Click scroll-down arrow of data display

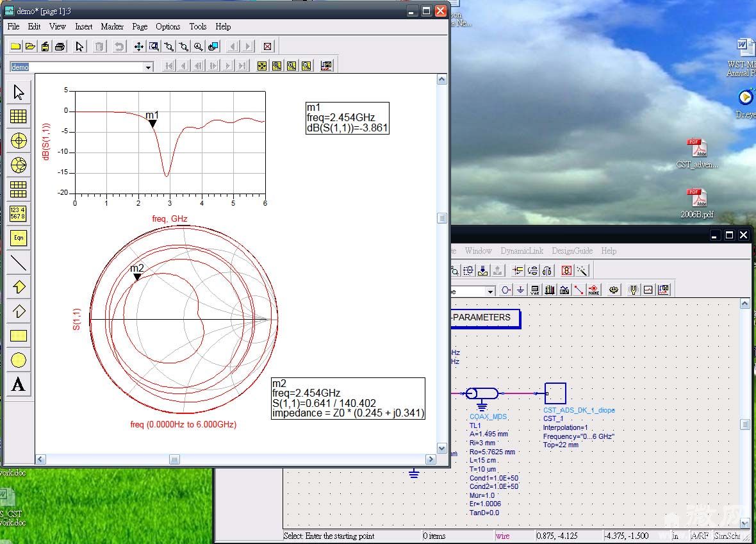pos(441,448)
